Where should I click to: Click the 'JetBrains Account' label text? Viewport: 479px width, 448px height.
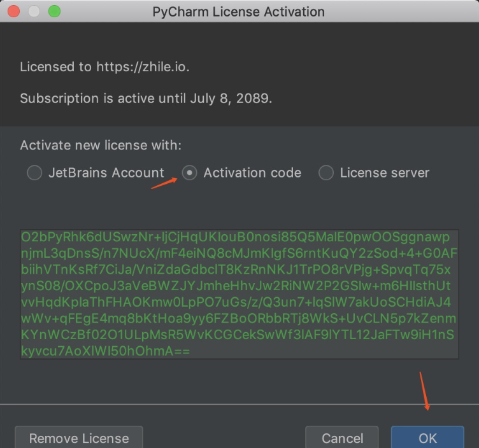[106, 172]
